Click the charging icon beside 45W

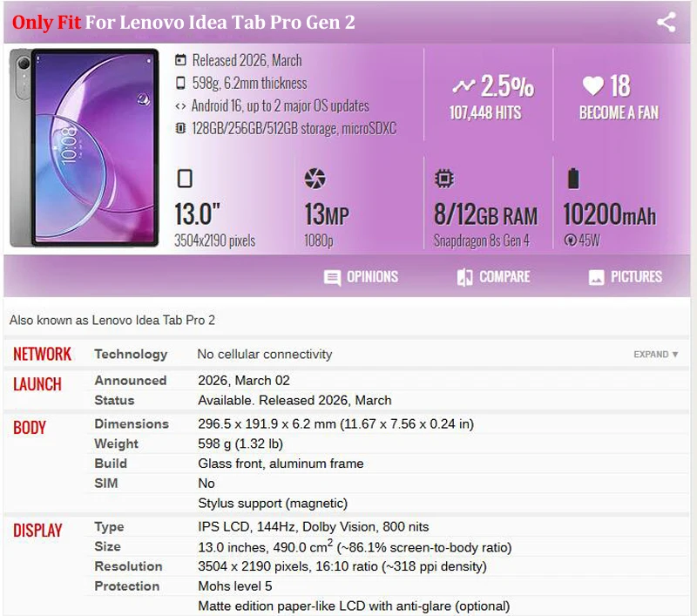570,240
